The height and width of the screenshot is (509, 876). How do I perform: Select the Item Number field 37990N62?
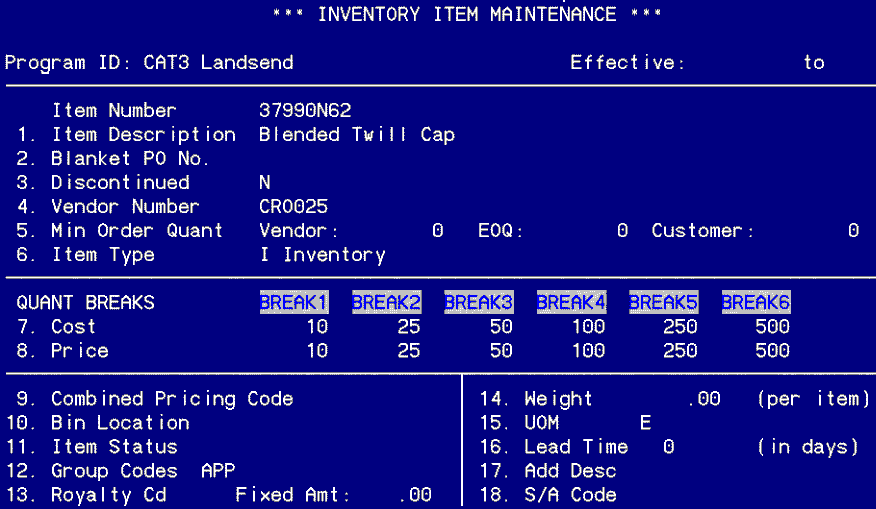(304, 110)
